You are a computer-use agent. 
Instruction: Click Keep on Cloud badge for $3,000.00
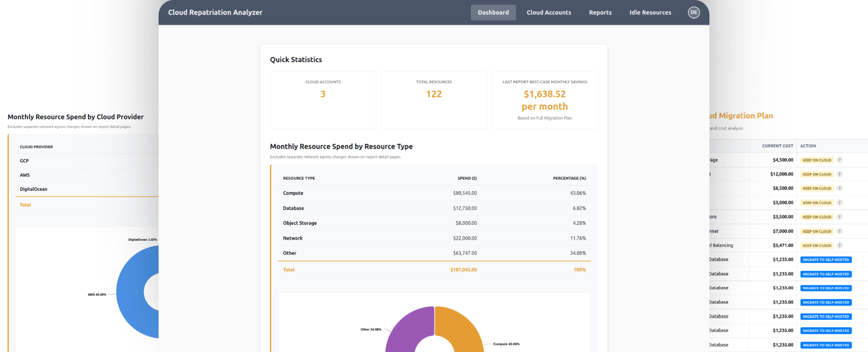point(817,203)
